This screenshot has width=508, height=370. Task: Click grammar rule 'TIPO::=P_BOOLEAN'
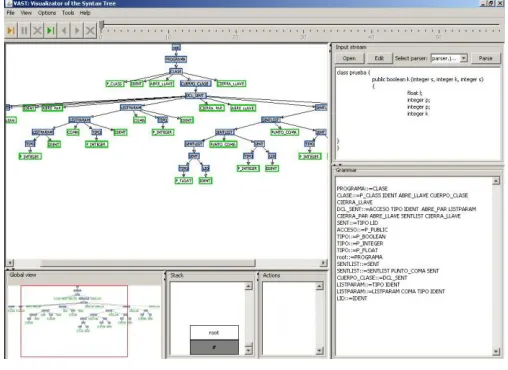click(x=361, y=237)
